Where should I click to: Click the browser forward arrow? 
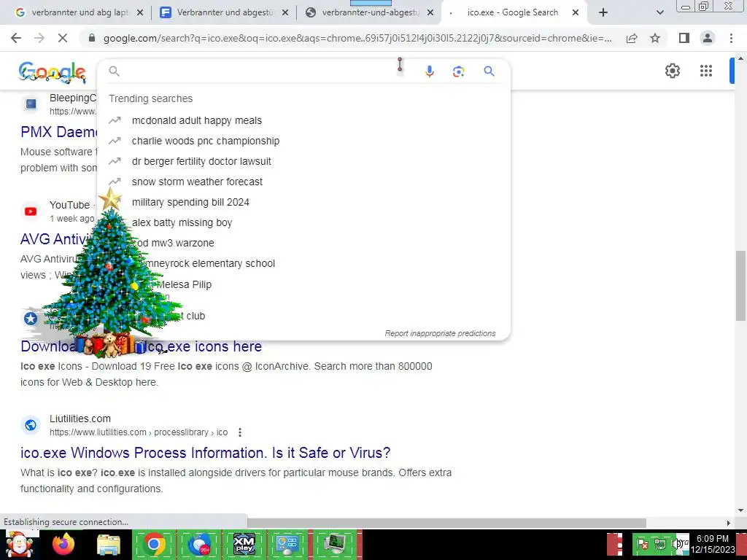(x=39, y=38)
